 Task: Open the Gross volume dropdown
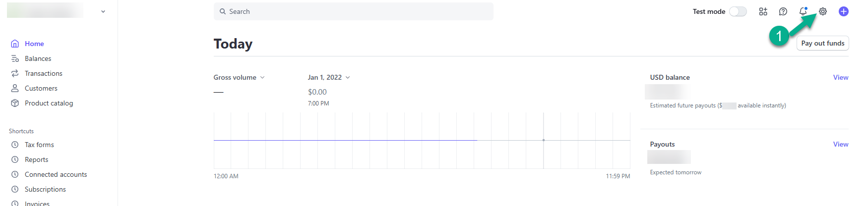239,77
